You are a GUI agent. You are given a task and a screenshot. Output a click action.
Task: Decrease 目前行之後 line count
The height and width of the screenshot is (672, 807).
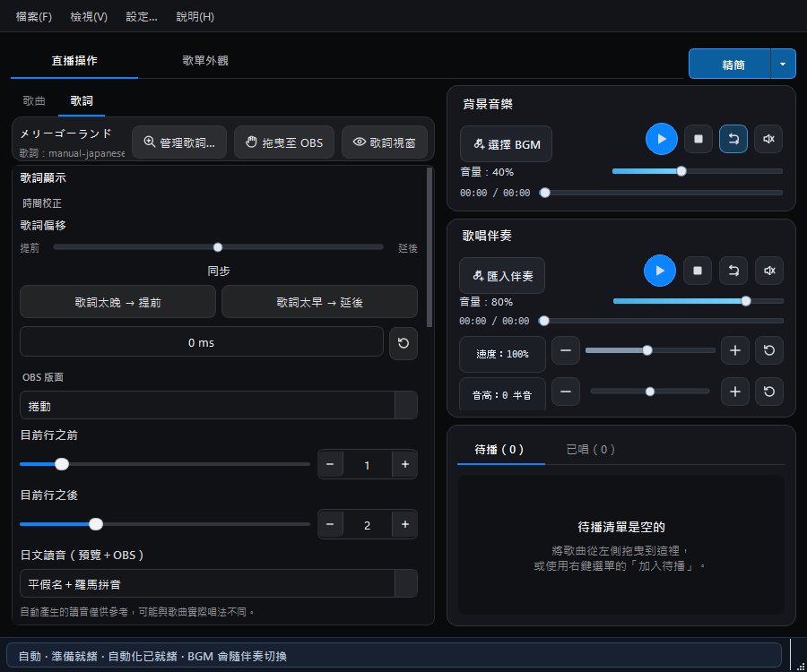point(330,524)
